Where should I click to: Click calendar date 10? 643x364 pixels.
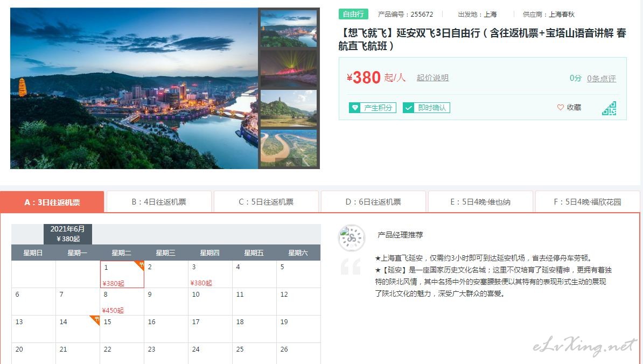coord(211,302)
